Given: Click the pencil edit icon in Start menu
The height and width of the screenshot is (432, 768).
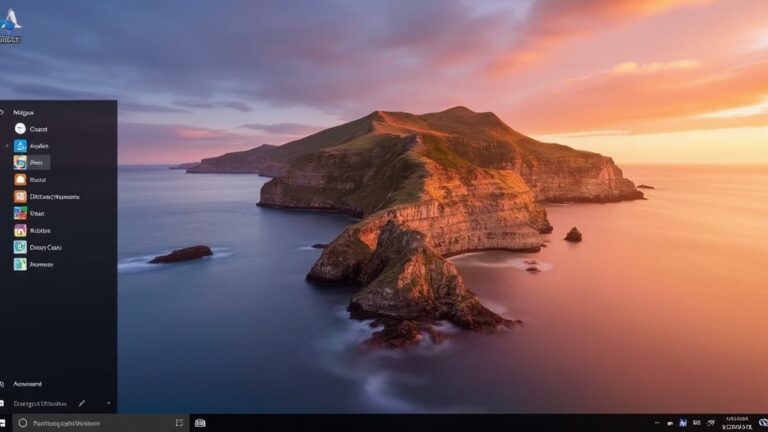Looking at the screenshot, I should [x=82, y=404].
